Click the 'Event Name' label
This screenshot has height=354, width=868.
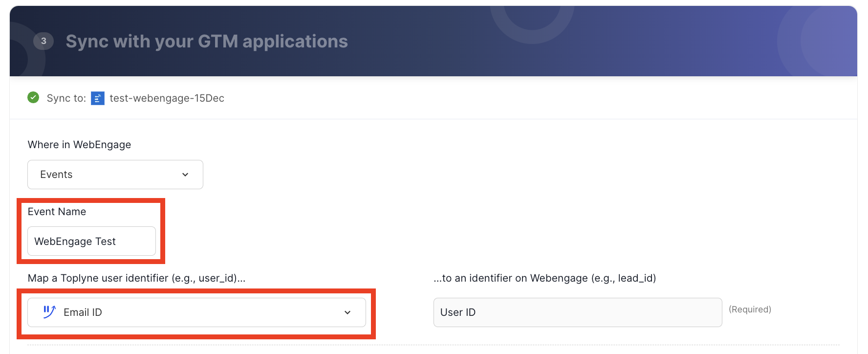(x=57, y=212)
